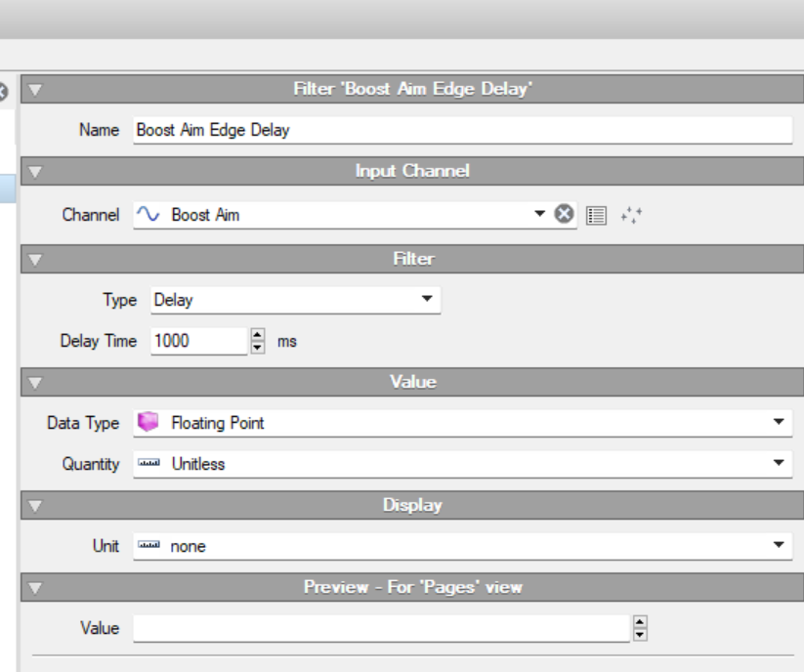Open the Data Type dropdown
The width and height of the screenshot is (804, 672).
point(779,423)
